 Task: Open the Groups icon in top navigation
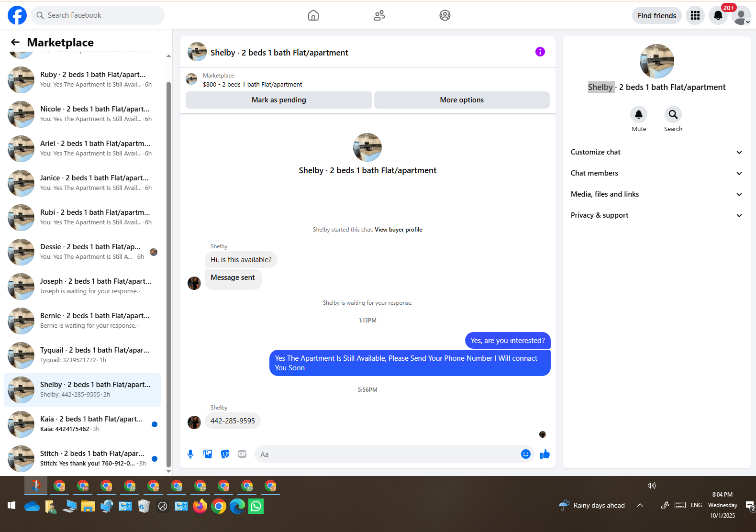tap(445, 15)
